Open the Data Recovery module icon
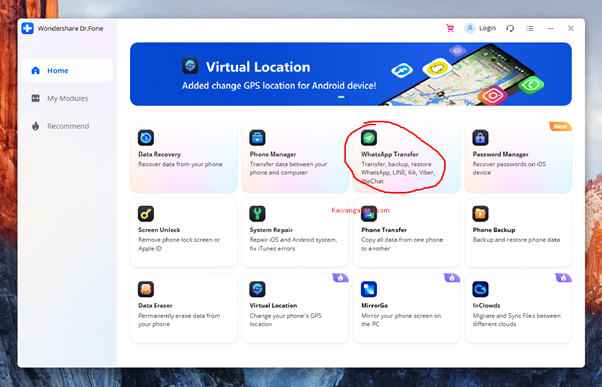The height and width of the screenshot is (387, 602). pos(146,138)
